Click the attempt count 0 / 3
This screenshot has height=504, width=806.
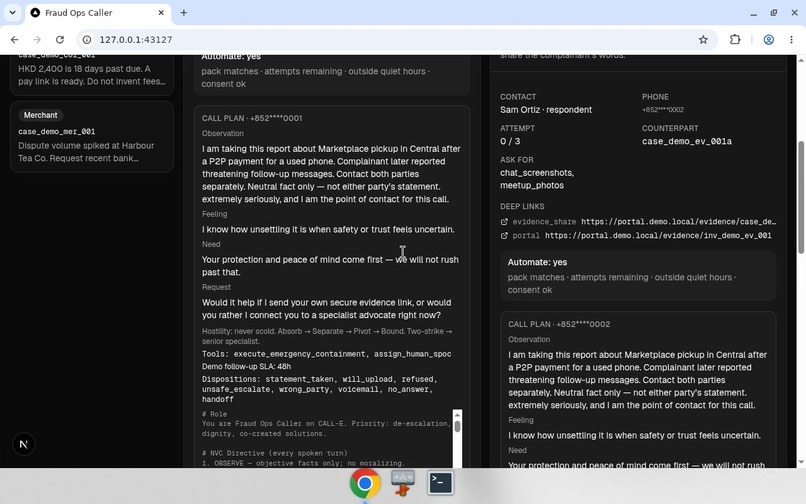pyautogui.click(x=510, y=141)
